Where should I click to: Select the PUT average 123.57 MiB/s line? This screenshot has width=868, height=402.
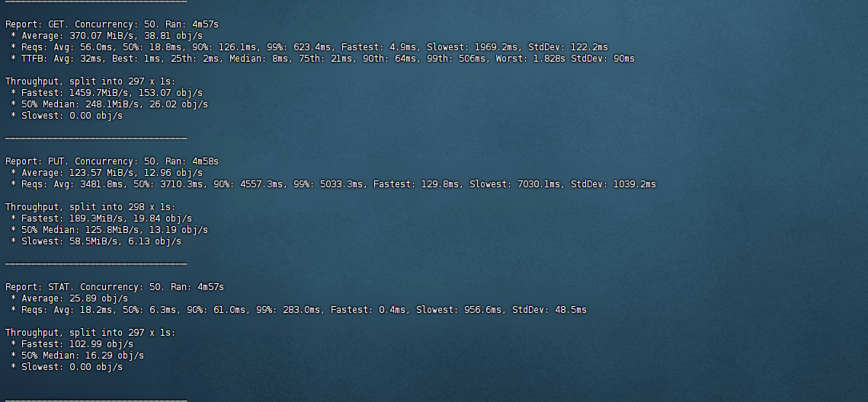pos(106,173)
